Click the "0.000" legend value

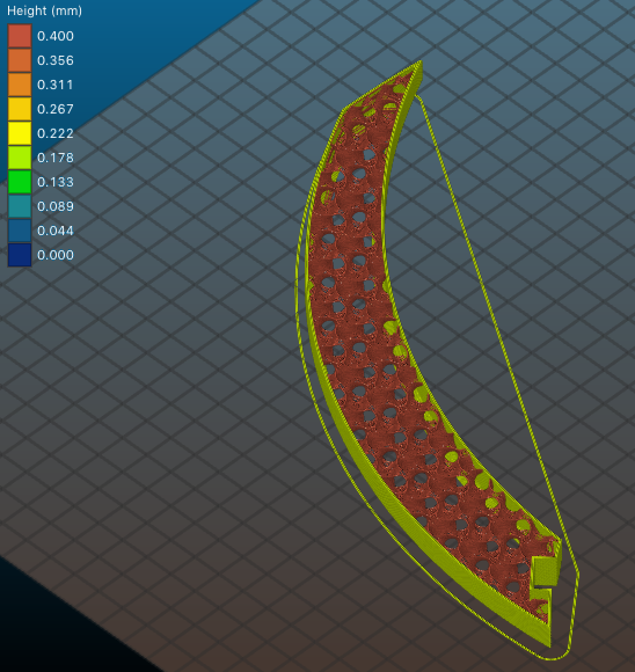[x=55, y=255]
